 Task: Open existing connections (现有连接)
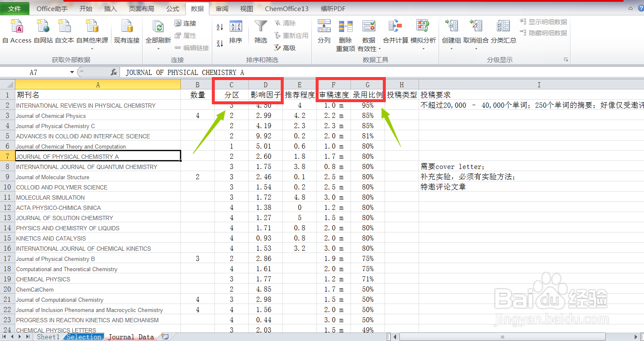[x=127, y=32]
